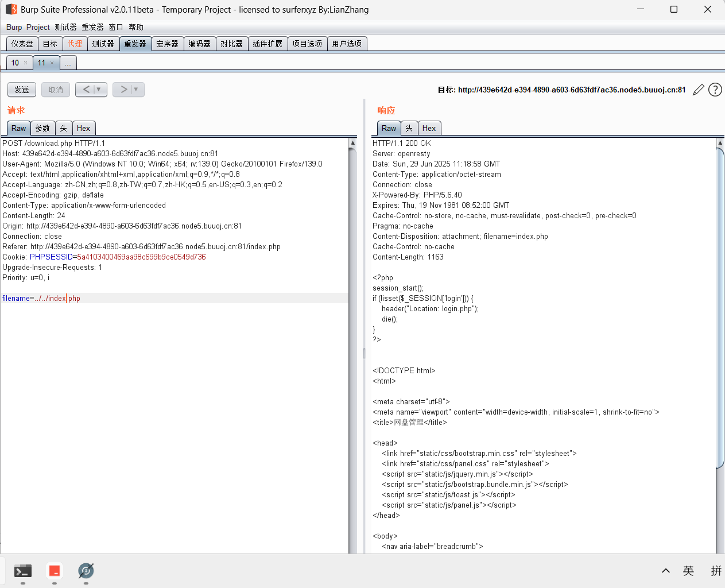
Task: Open the 帮助 menu
Action: 136,27
